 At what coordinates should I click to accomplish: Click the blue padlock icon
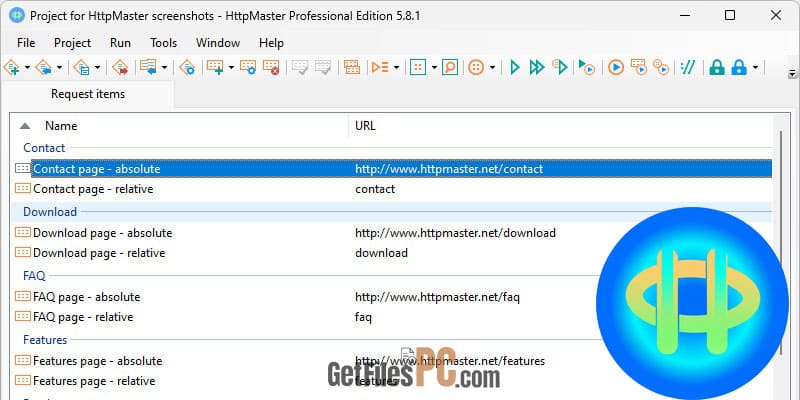(739, 67)
